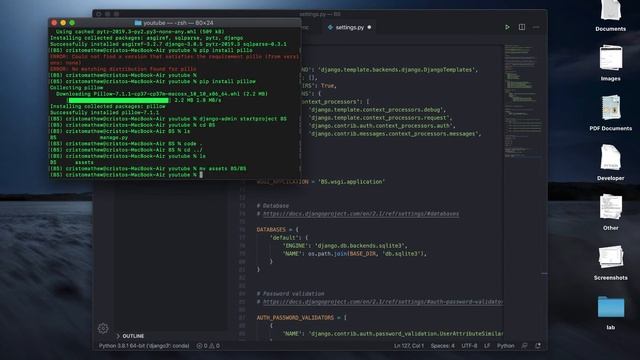
Task: Click the 'mv assets BS/BS' command in terminal
Action: click(222, 168)
